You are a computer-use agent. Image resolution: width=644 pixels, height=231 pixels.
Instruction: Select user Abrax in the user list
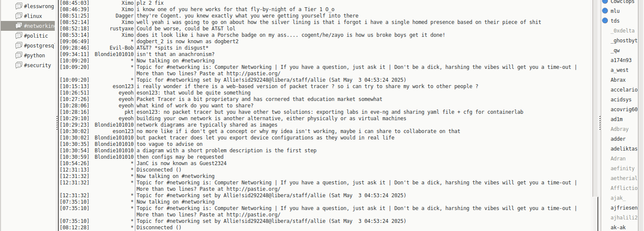click(x=618, y=80)
